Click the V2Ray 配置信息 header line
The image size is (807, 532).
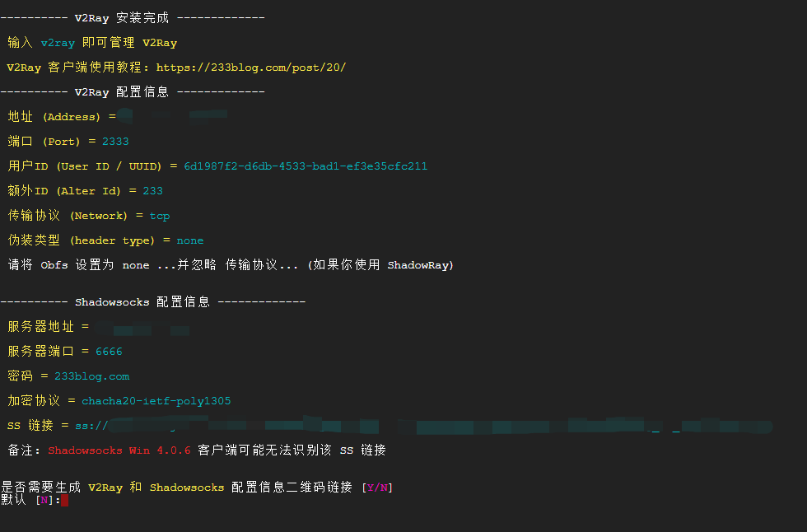click(x=132, y=92)
